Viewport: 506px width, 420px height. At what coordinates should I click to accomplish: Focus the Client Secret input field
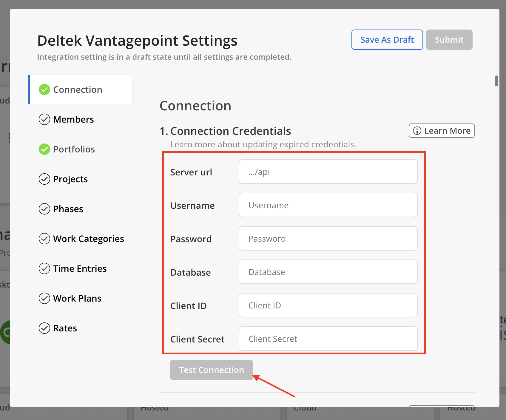(328, 339)
